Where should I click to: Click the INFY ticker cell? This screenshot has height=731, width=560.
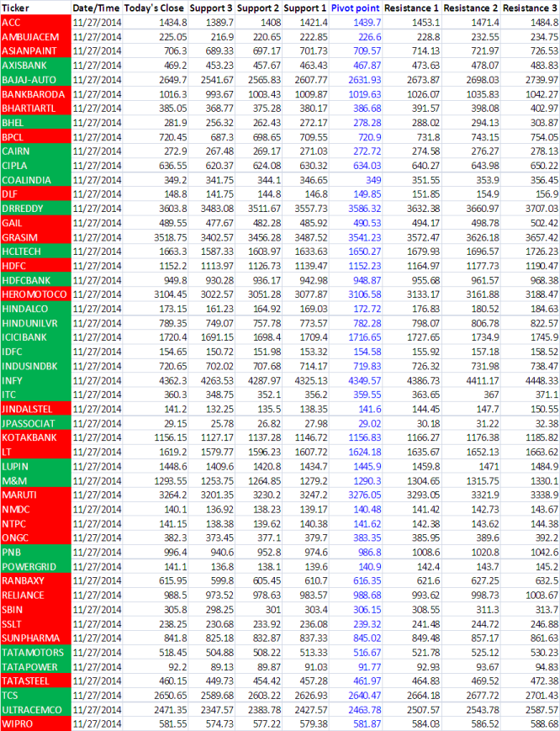tap(35, 380)
